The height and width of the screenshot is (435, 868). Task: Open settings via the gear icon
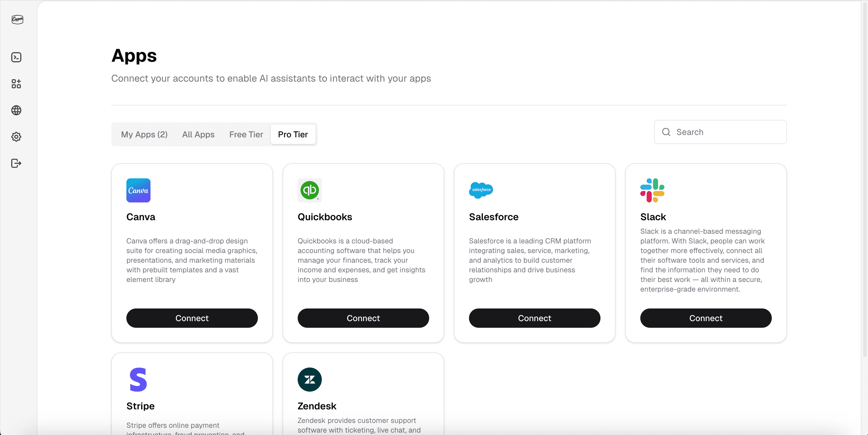click(x=16, y=137)
